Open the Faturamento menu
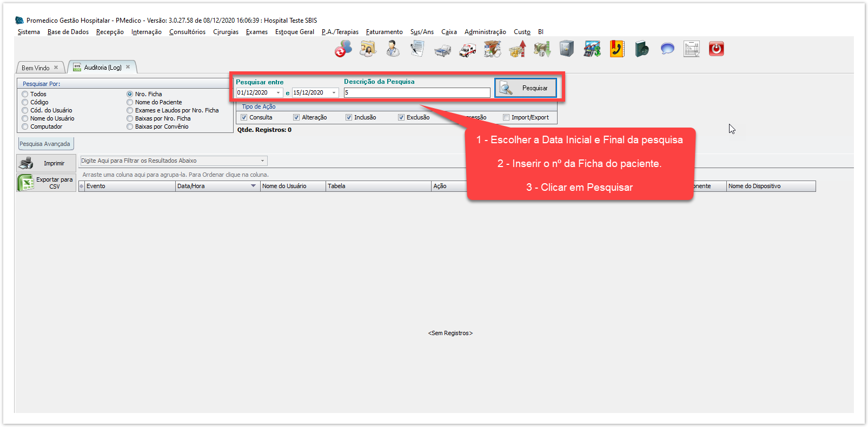The height and width of the screenshot is (427, 868). click(x=384, y=32)
